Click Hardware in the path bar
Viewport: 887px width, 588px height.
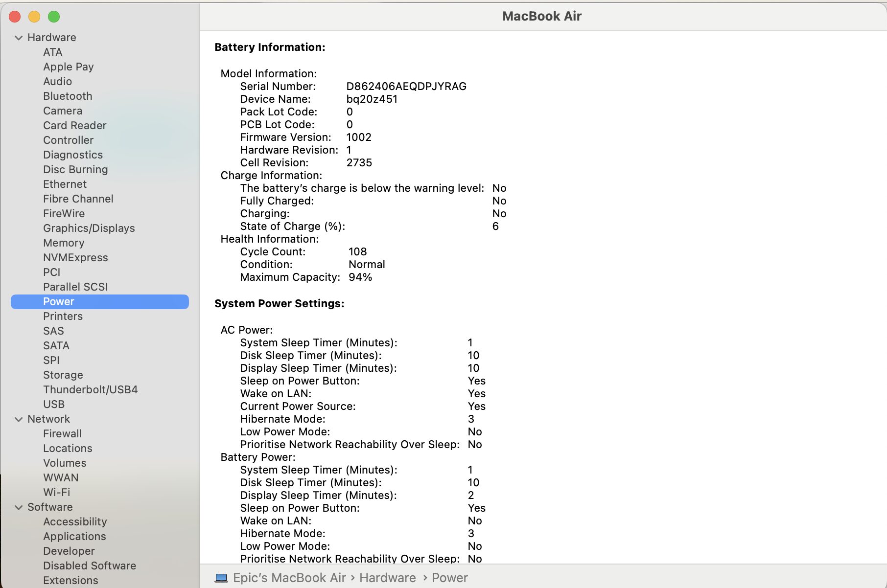(x=388, y=578)
